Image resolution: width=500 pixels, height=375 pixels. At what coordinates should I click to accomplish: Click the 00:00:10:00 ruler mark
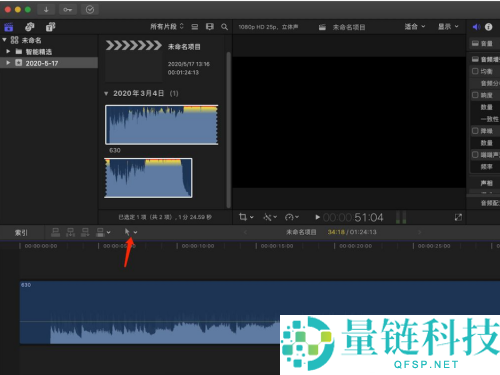198,246
